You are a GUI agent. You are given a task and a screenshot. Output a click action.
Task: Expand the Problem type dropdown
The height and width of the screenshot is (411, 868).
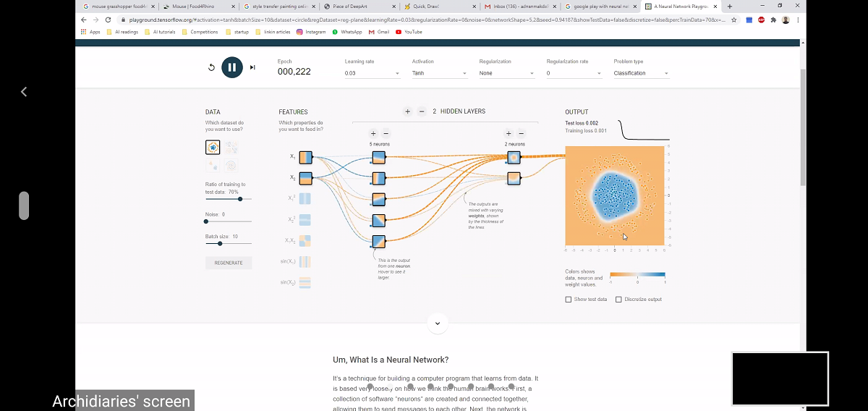pyautogui.click(x=641, y=73)
